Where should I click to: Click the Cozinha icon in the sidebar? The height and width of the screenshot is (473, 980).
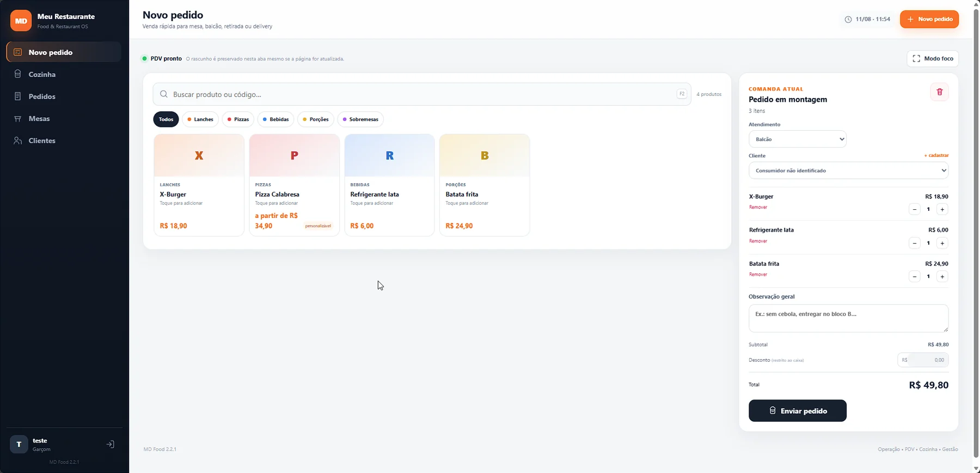coord(18,74)
